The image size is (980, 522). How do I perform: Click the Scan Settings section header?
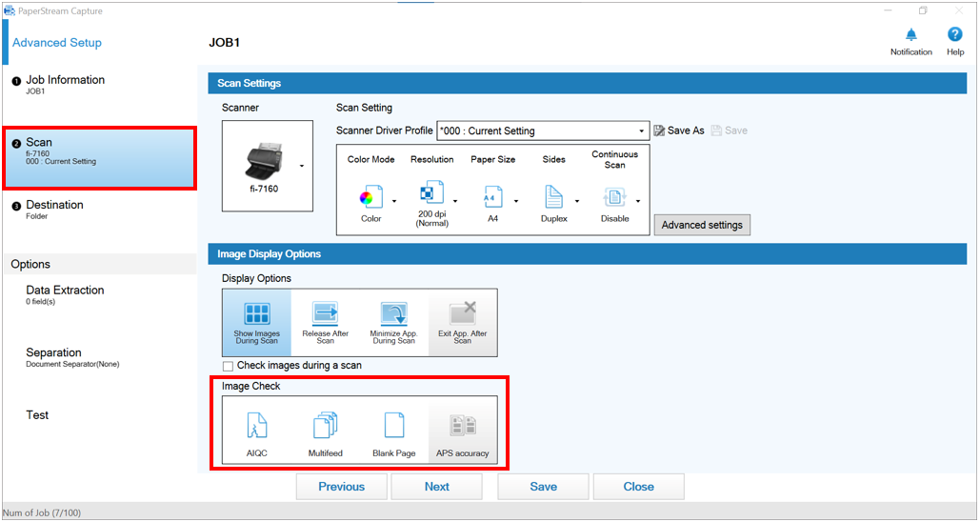click(x=588, y=83)
